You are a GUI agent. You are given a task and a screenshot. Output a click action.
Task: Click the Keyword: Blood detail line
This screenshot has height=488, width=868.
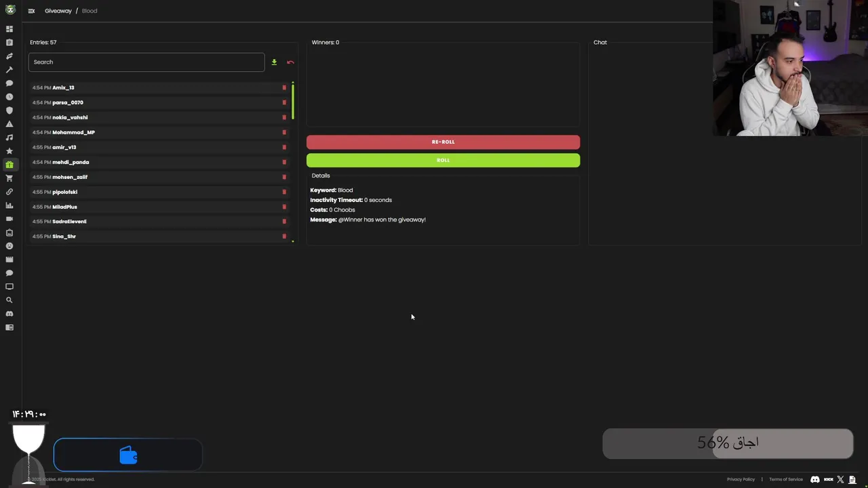[x=332, y=190]
